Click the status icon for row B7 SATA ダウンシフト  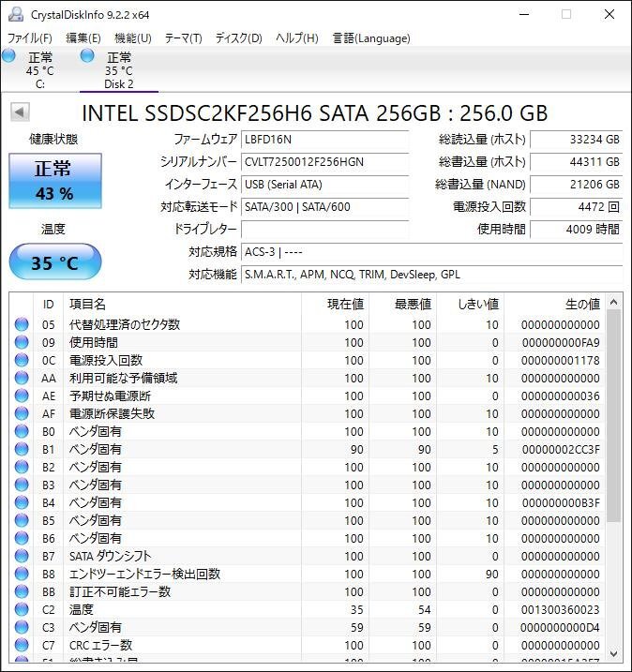coord(22,556)
